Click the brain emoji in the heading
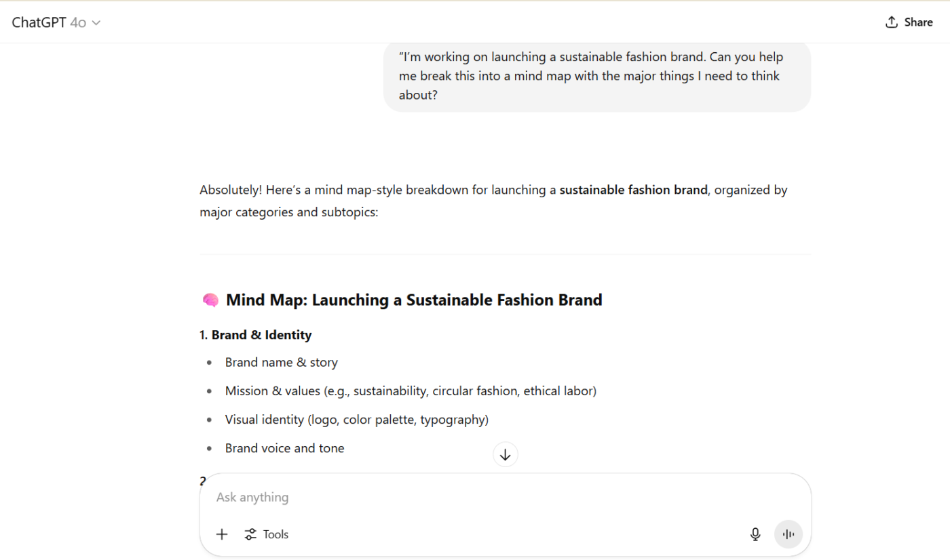 (210, 300)
